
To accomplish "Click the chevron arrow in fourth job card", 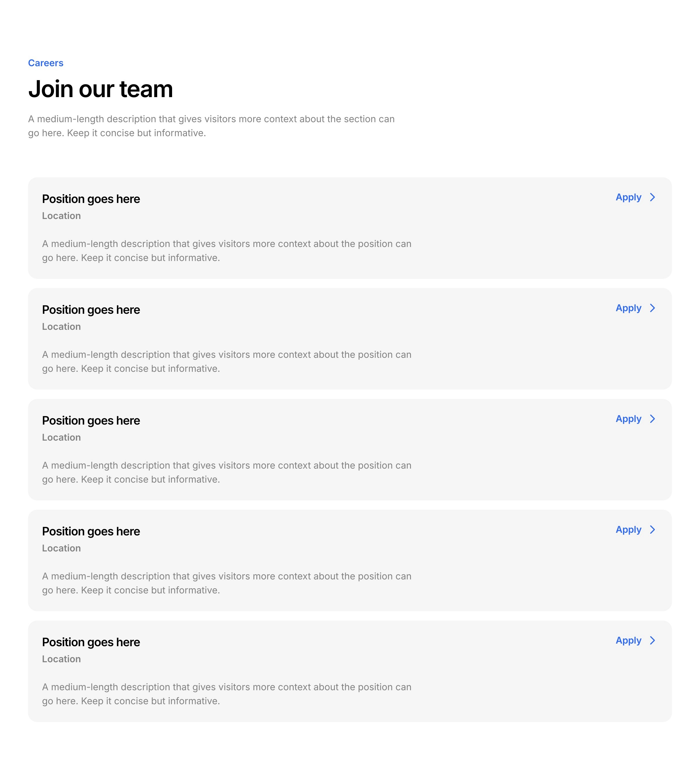I will 652,530.
